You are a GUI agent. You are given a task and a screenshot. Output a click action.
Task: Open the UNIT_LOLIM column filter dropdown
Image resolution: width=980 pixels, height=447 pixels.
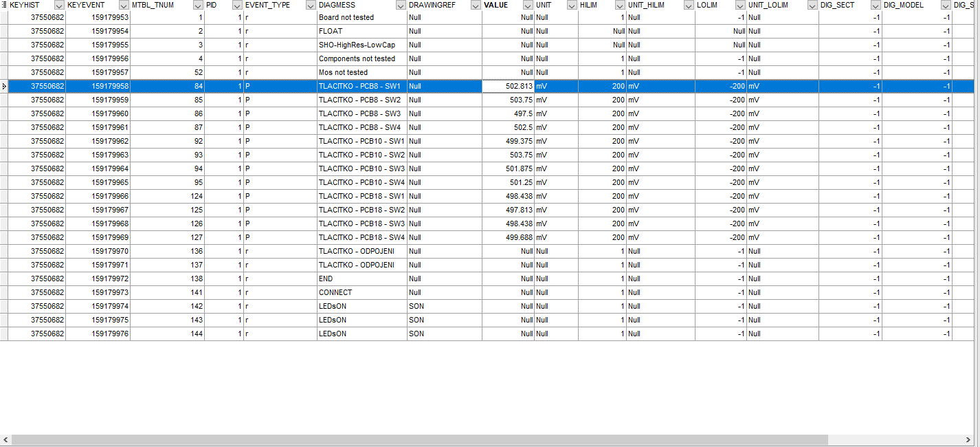[x=812, y=5]
